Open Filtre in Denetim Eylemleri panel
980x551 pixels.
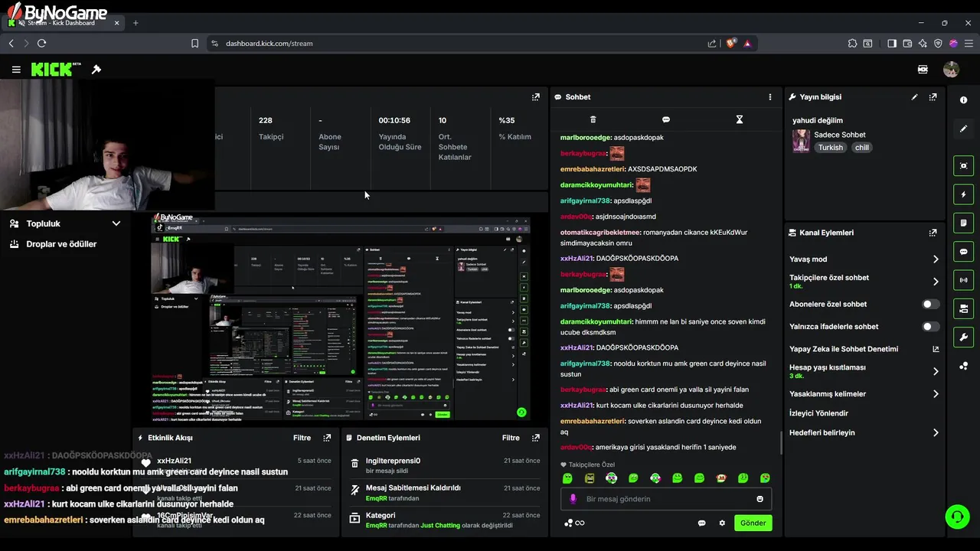click(511, 438)
